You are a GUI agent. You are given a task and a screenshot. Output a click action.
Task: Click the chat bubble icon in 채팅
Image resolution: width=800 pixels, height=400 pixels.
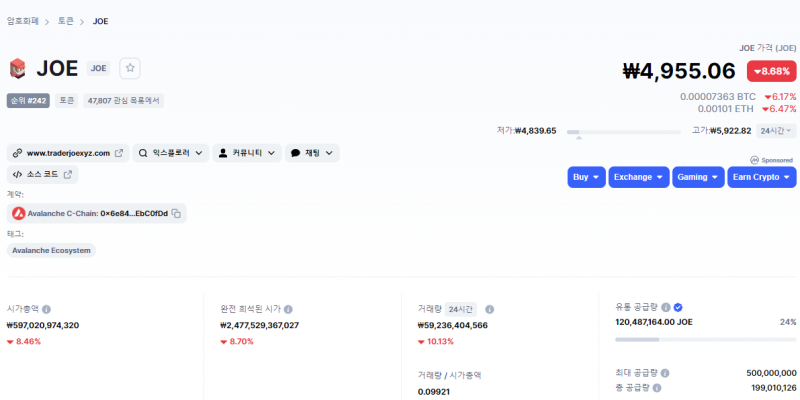click(296, 153)
